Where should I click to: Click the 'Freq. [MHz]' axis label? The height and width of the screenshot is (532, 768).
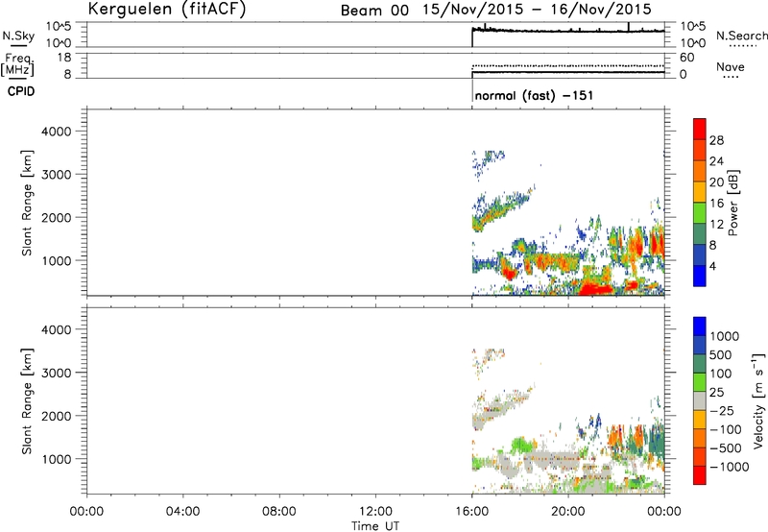pos(18,64)
